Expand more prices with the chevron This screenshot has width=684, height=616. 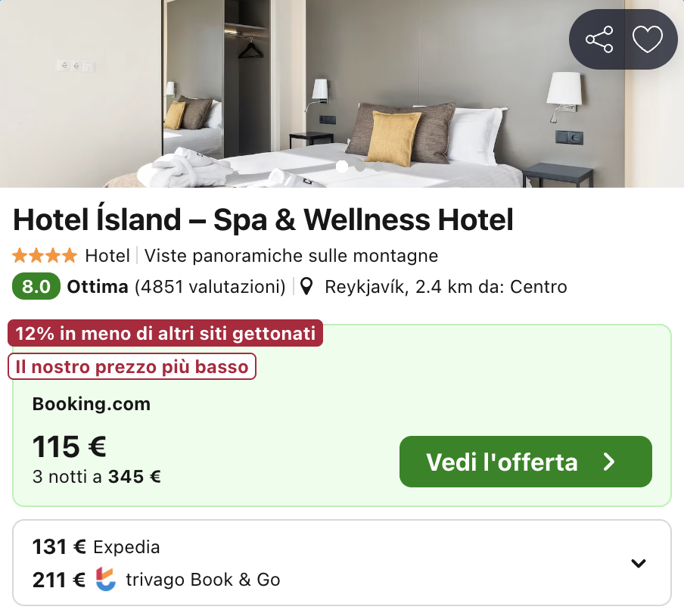pyautogui.click(x=639, y=563)
